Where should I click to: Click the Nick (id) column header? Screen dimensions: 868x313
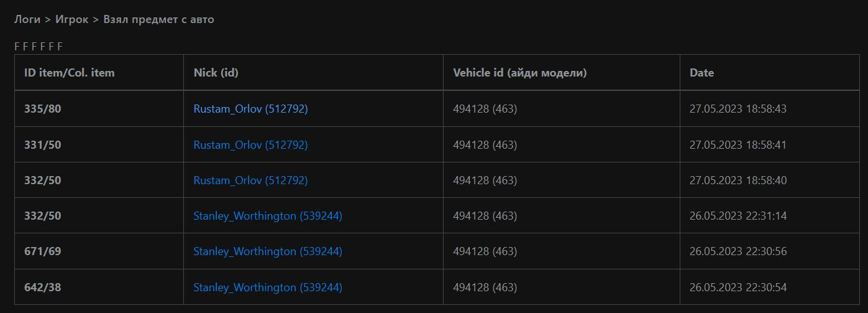(x=216, y=73)
